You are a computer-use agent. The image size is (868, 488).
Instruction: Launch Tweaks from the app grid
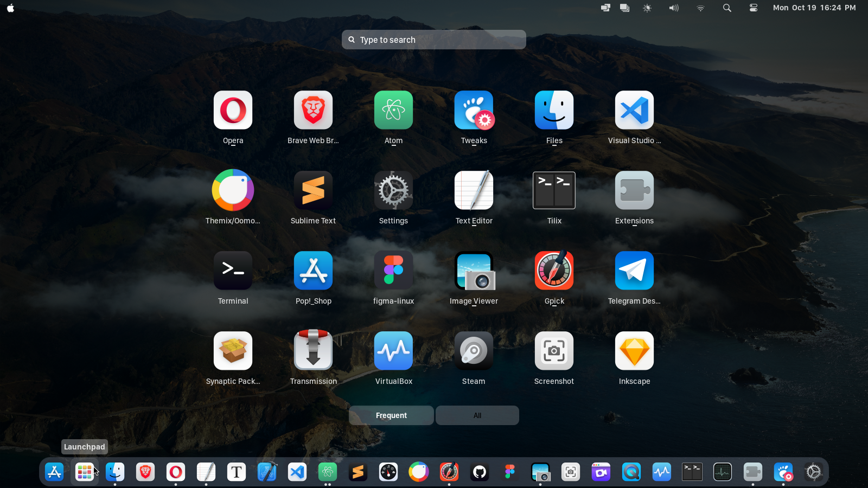474,110
